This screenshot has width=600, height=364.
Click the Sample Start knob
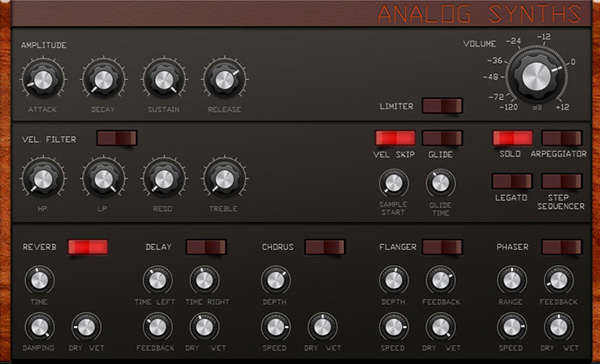click(x=394, y=183)
